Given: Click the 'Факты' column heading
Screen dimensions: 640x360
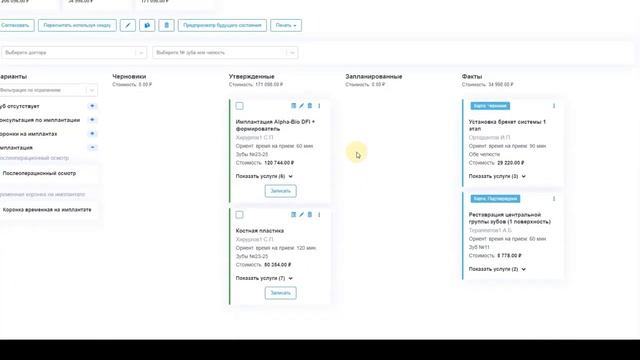Looking at the screenshot, I should tap(472, 76).
